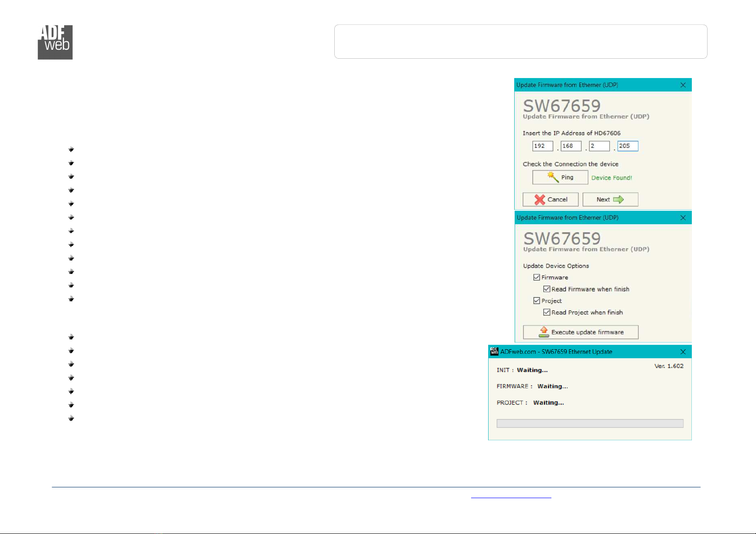Click Check the Connection the device label
This screenshot has height=534, width=756.
(x=571, y=164)
